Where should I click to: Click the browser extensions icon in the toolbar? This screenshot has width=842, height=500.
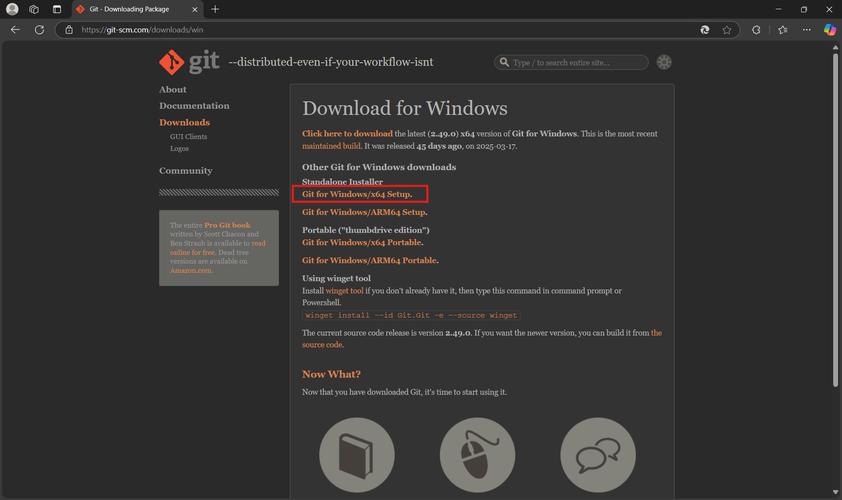click(756, 30)
